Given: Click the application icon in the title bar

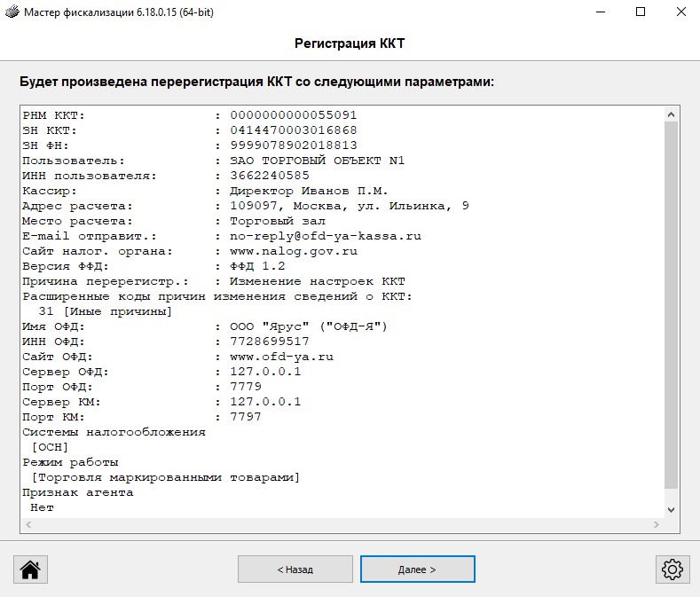Looking at the screenshot, I should (11, 12).
